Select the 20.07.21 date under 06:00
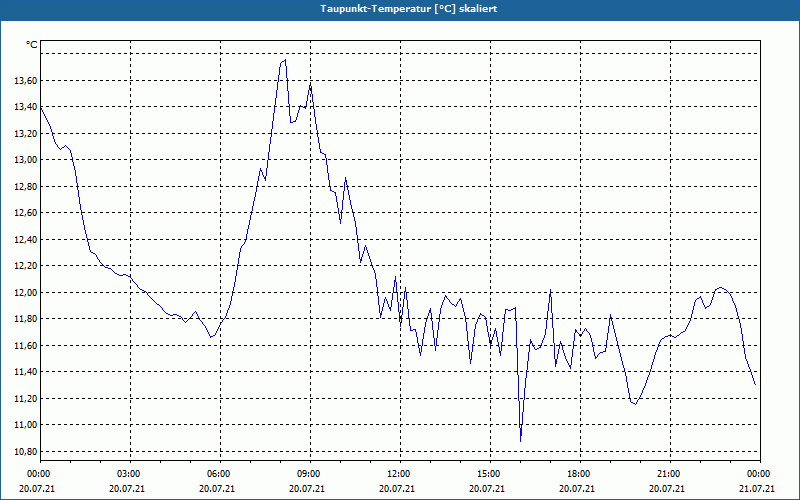800x500 pixels. [217, 488]
